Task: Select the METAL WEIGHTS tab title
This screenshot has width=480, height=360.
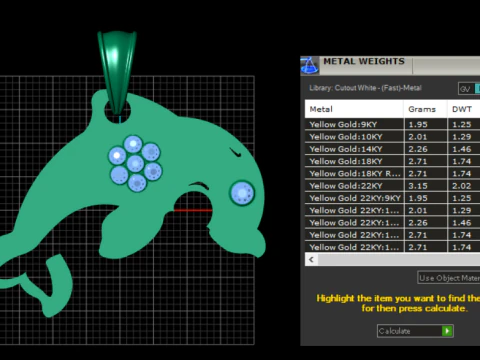Action: pyautogui.click(x=364, y=62)
